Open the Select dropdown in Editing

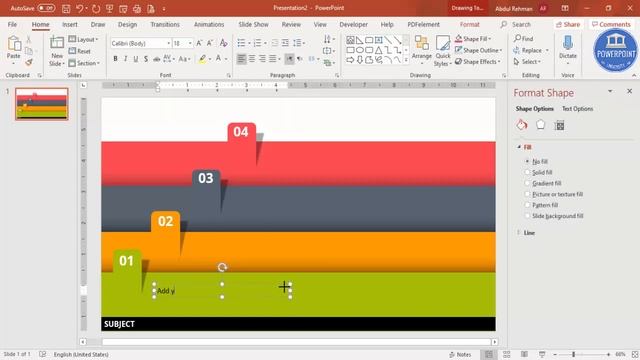[x=527, y=62]
